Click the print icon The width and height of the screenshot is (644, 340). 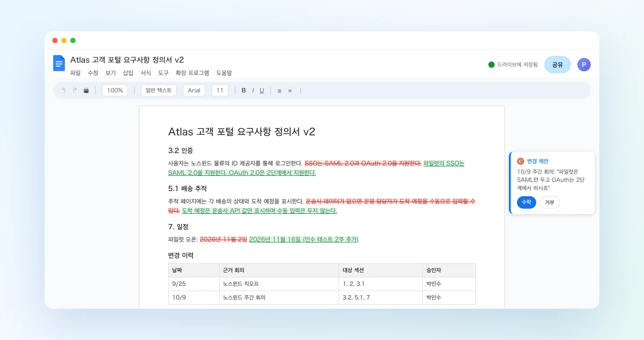[x=86, y=90]
